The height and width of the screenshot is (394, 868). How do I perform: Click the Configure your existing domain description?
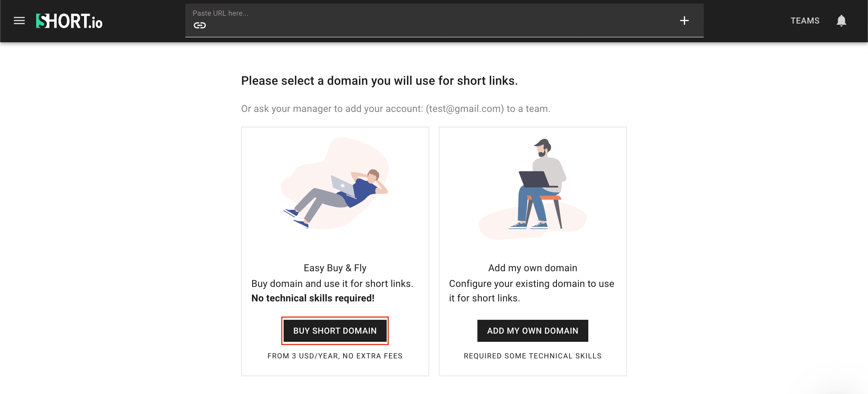(531, 291)
